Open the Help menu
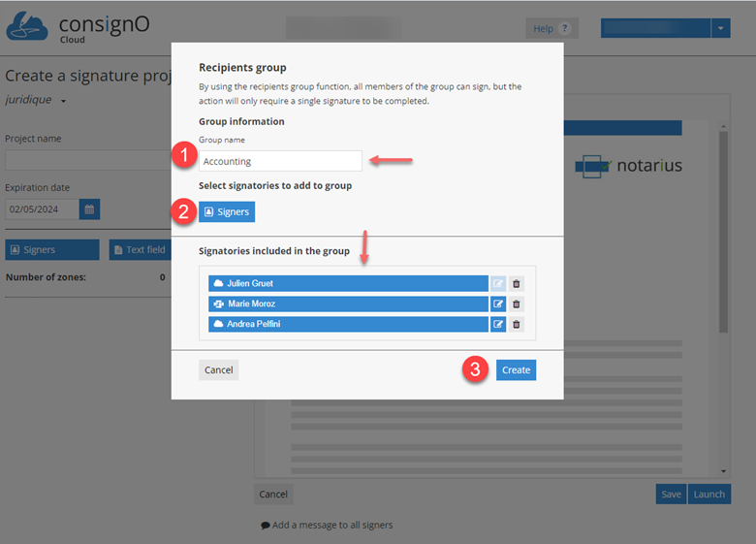Image resolution: width=756 pixels, height=544 pixels. (551, 29)
